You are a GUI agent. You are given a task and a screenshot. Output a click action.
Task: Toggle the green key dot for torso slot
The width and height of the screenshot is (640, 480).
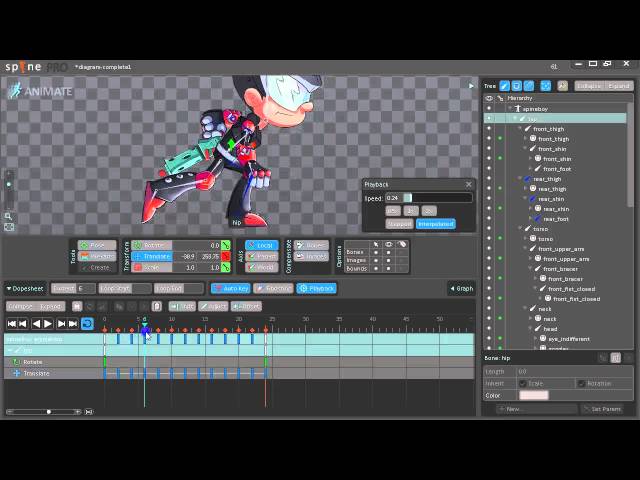pos(500,238)
